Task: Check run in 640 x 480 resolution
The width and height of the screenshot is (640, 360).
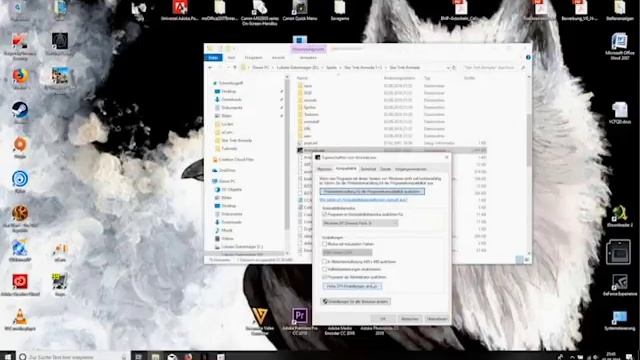Action: [324, 262]
